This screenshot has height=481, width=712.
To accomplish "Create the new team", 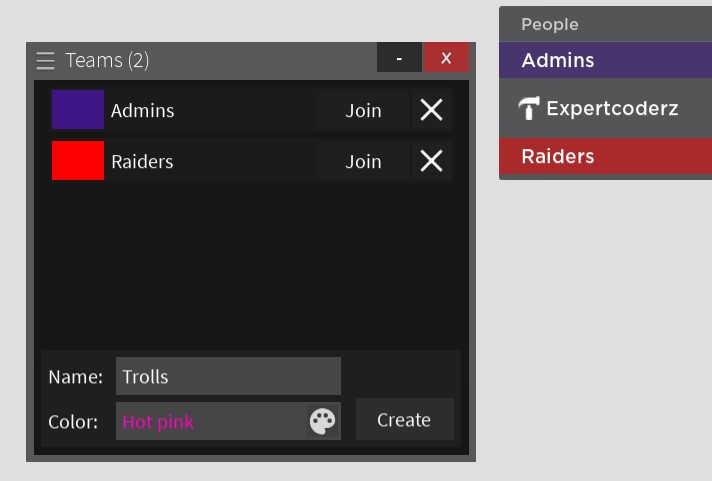I will click(x=404, y=419).
